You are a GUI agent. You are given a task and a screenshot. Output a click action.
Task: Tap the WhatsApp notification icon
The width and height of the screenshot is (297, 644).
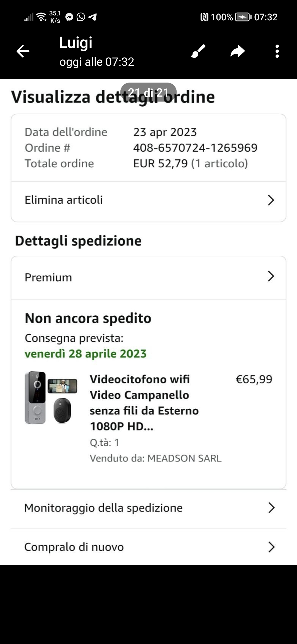(x=81, y=17)
